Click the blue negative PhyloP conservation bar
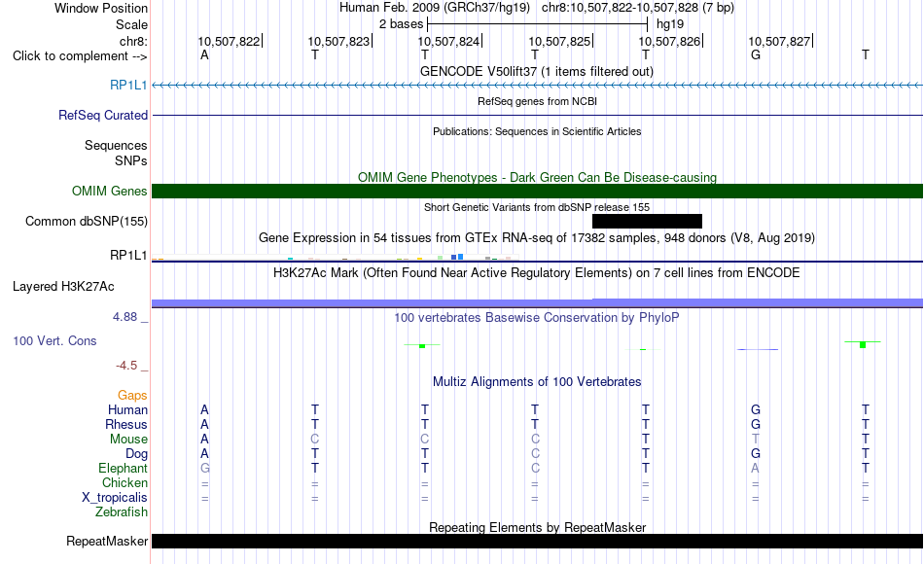This screenshot has height=564, width=924. click(x=758, y=349)
